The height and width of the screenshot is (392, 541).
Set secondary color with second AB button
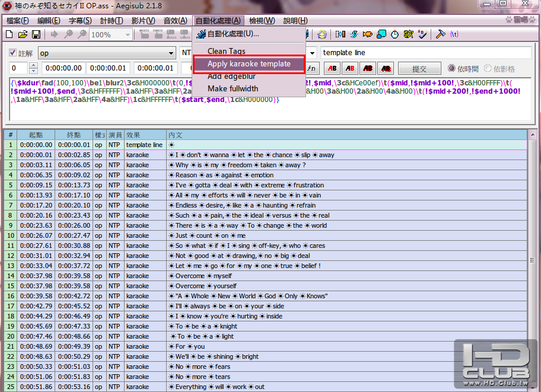(350, 68)
